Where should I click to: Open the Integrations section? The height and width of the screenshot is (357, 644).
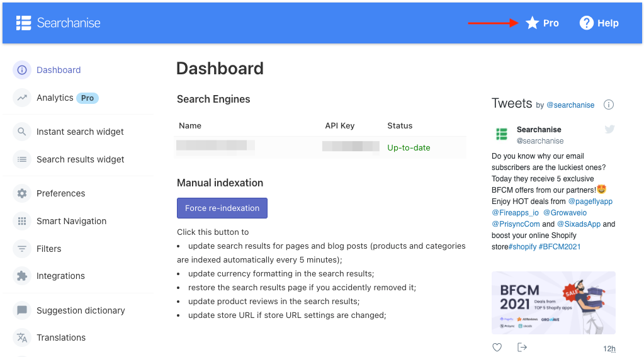pos(61,276)
